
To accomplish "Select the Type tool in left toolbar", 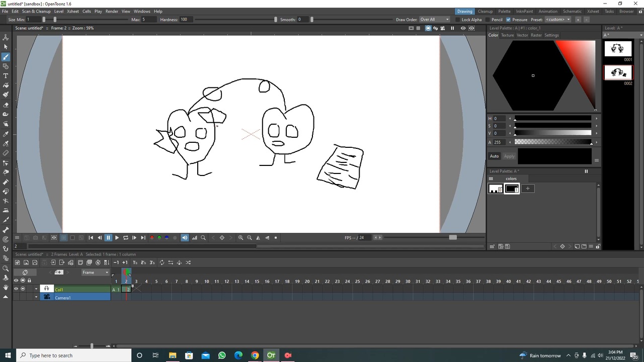I will click(6, 75).
